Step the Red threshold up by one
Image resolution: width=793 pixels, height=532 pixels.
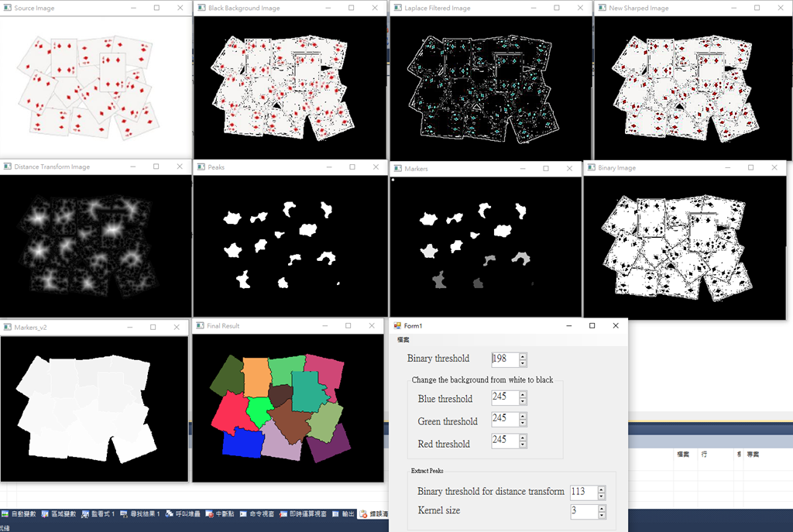[523, 438]
